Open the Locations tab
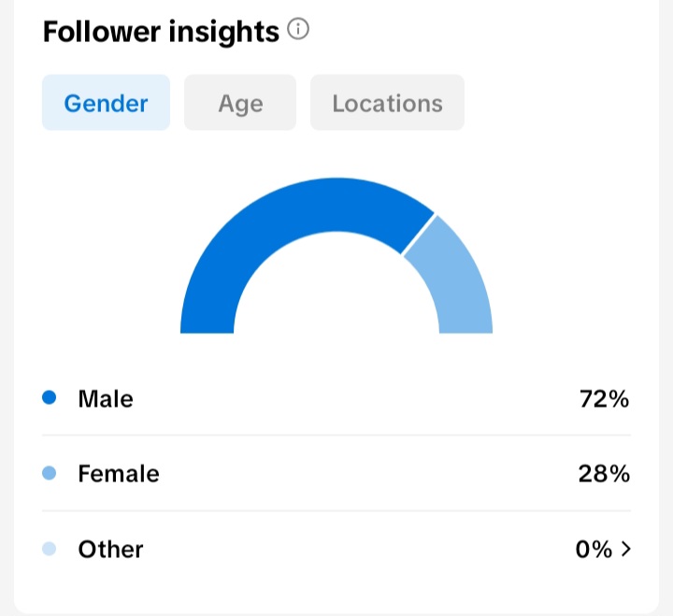673x616 pixels. tap(387, 103)
